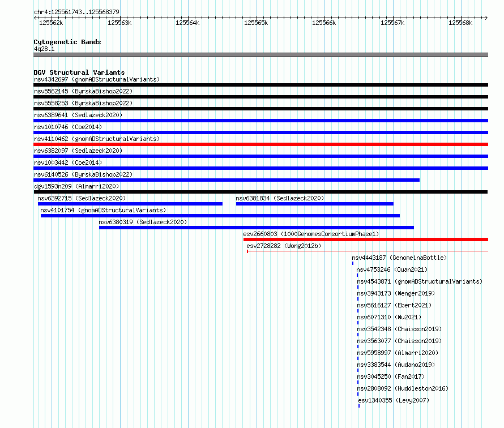Open esv2728282 (Wong2012b) variant
The image size is (504, 428).
point(284,246)
